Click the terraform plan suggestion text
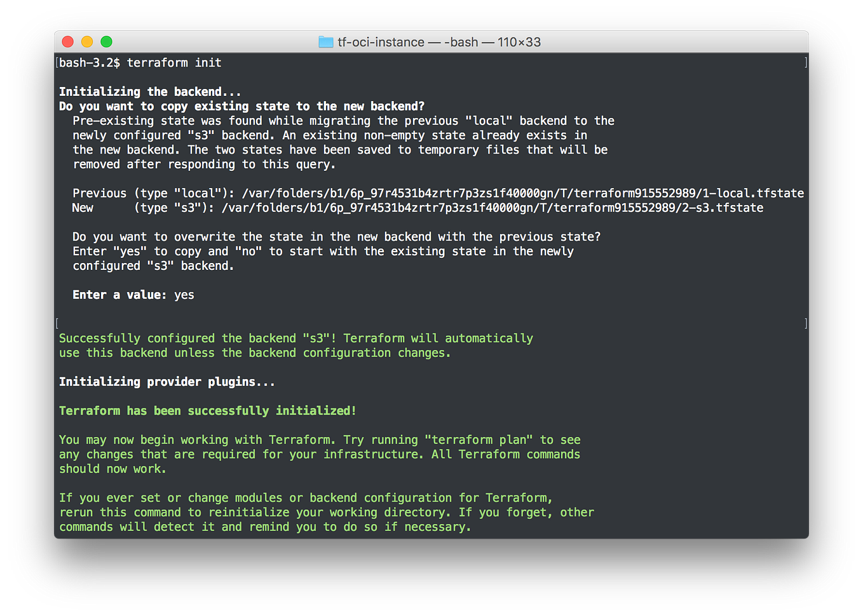Image resolution: width=863 pixels, height=616 pixels. [x=479, y=439]
